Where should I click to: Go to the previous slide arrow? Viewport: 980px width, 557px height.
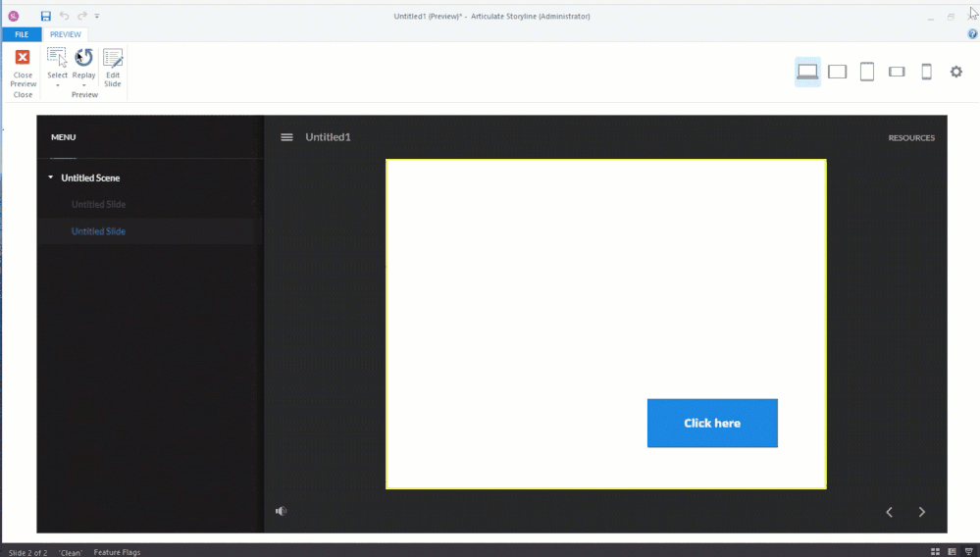click(x=890, y=512)
